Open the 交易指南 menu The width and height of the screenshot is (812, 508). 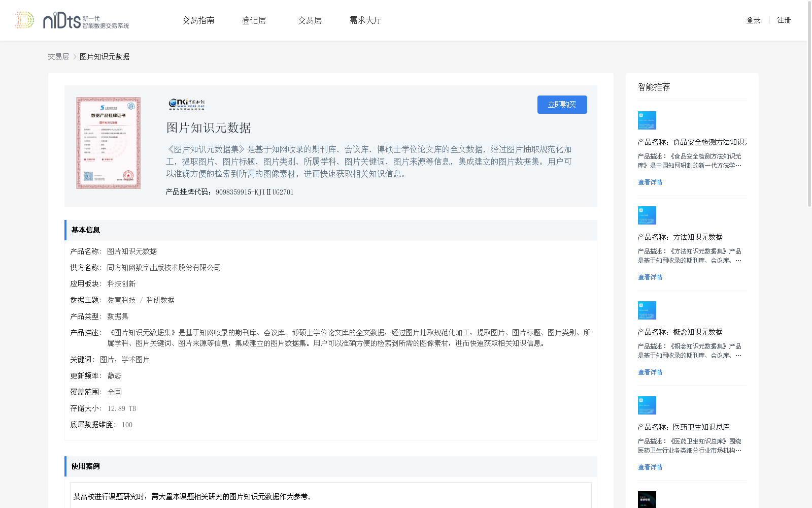[198, 20]
